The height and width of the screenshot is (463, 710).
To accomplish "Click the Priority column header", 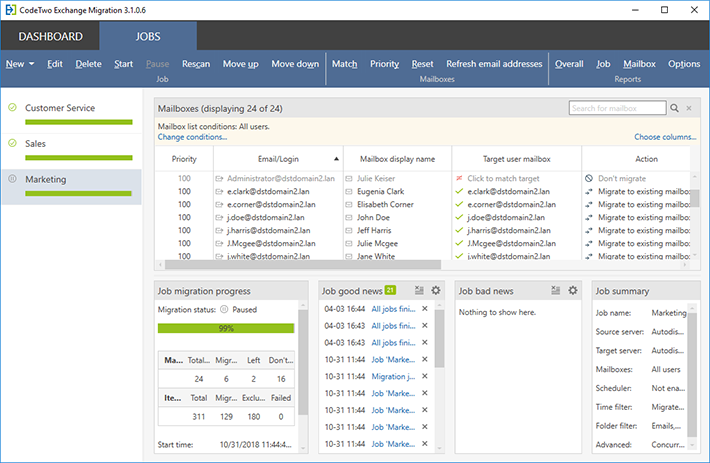I will point(184,159).
